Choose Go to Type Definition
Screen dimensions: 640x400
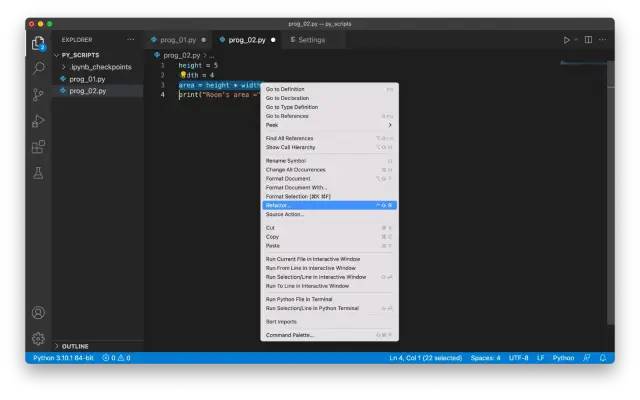329,107
